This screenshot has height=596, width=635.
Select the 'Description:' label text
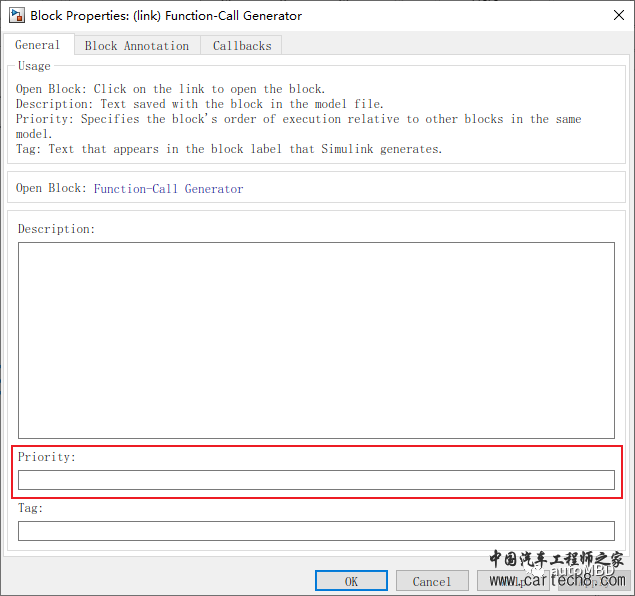tap(56, 229)
